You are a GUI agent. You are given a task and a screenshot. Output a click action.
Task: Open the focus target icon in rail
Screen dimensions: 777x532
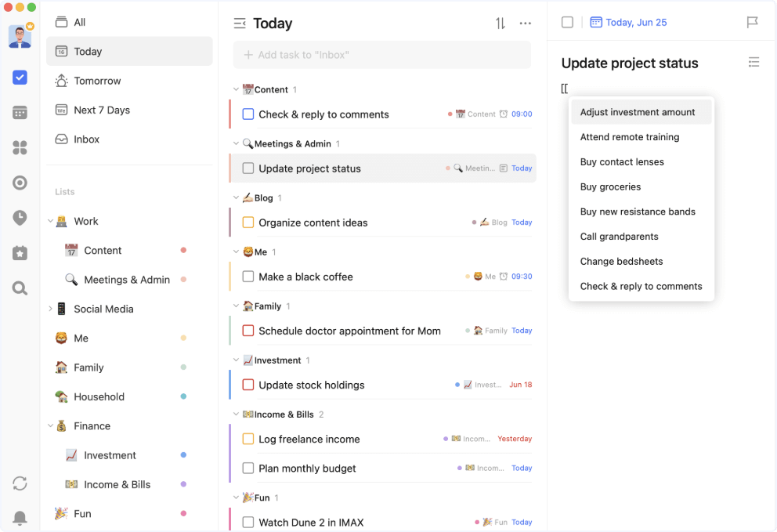click(x=20, y=183)
